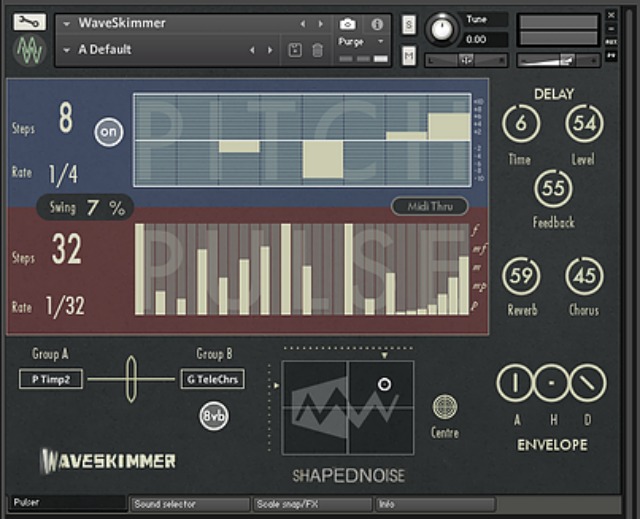The width and height of the screenshot is (640, 519).
Task: Switch to the Pulser tab
Action: [68, 503]
